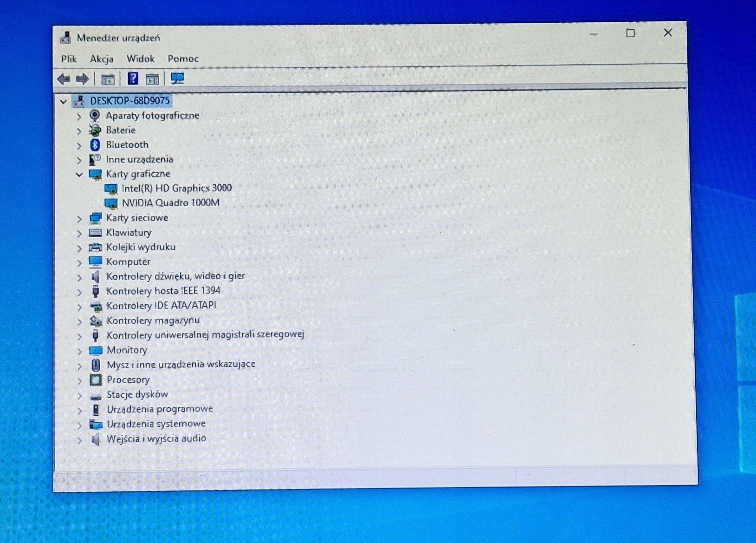Expand the Stacje dysków category
756x543 pixels.
[x=80, y=396]
